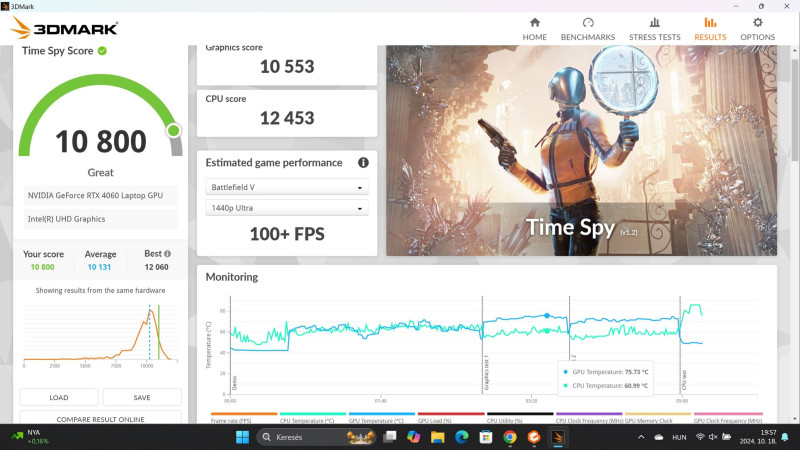The width and height of the screenshot is (800, 450).
Task: Go to the RESULTS tab
Action: pyautogui.click(x=710, y=29)
